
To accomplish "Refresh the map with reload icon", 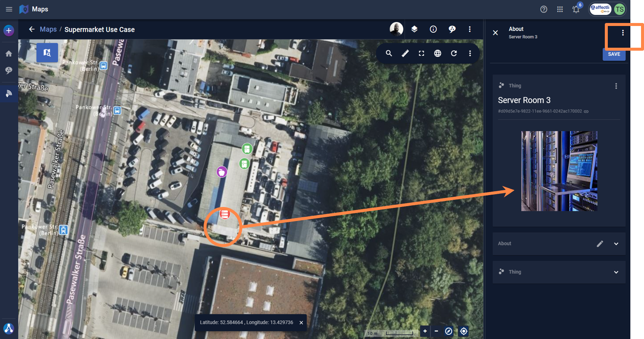I will (x=454, y=53).
